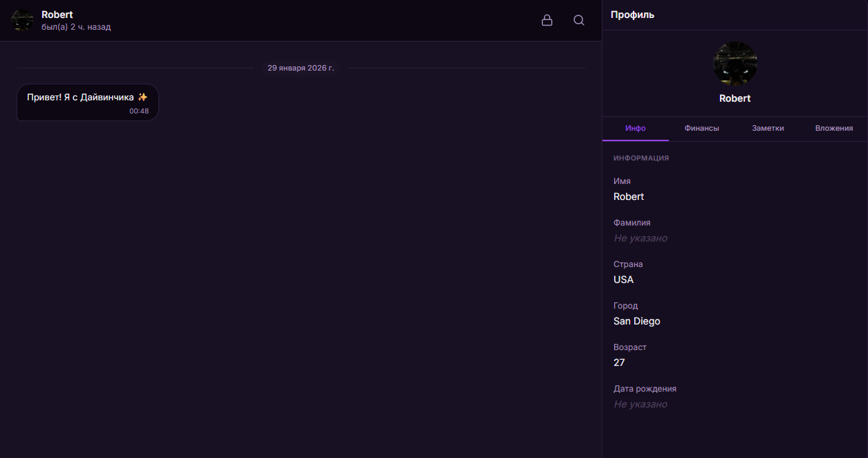This screenshot has height=458, width=868.
Task: Click the lock icon in chat header
Action: click(x=546, y=21)
